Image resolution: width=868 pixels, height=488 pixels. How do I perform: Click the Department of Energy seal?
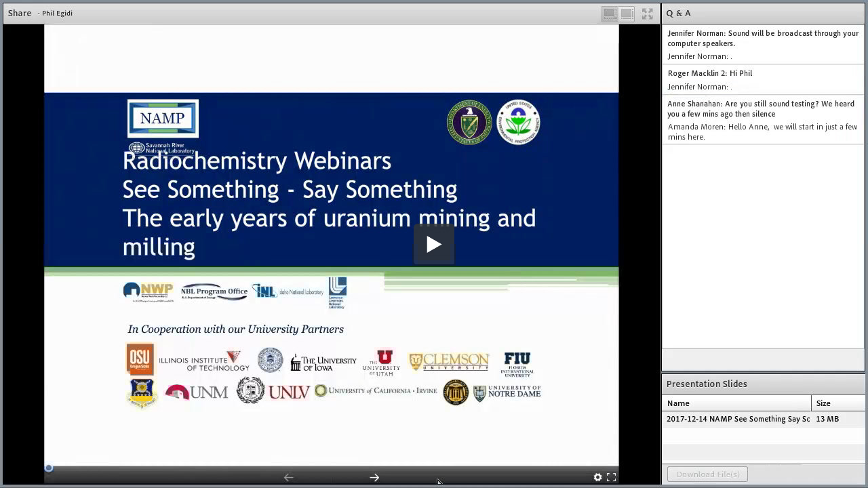tap(469, 122)
